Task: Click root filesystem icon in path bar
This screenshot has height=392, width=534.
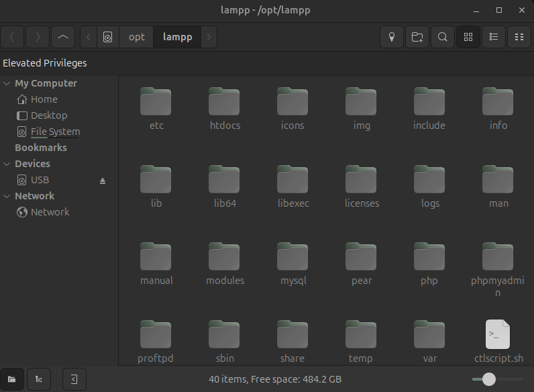Action: point(107,37)
